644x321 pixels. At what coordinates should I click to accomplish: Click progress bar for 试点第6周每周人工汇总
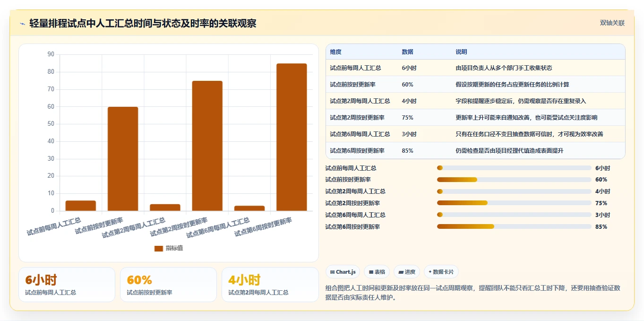tap(514, 215)
